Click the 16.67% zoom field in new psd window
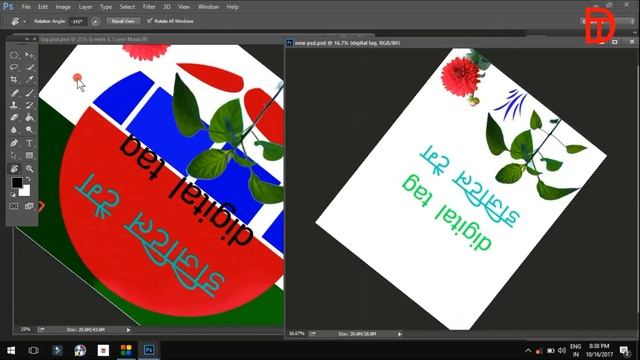Image resolution: width=640 pixels, height=360 pixels. pyautogui.click(x=296, y=334)
